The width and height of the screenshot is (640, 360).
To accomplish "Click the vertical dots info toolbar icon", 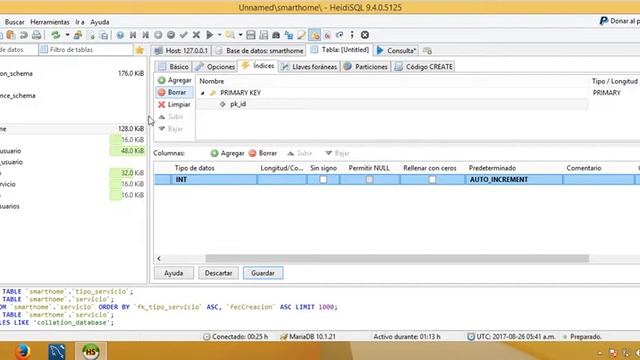I will tap(352, 35).
